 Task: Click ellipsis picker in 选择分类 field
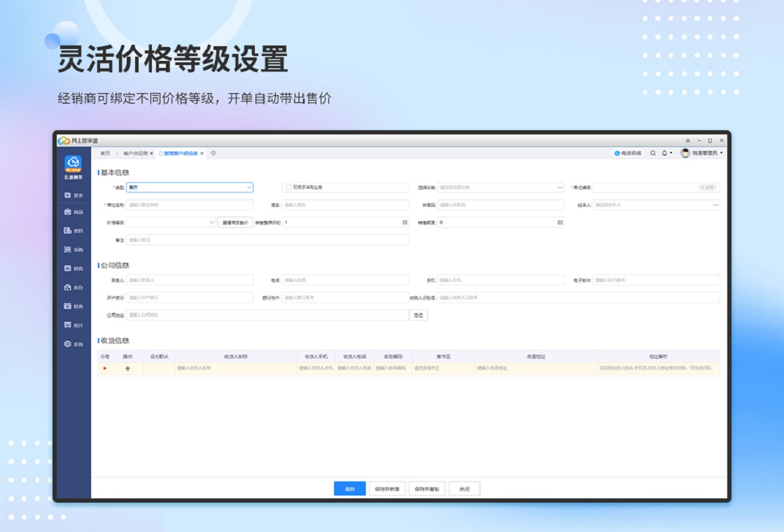(560, 188)
